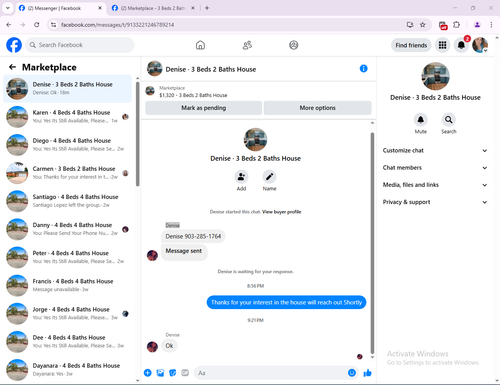The width and height of the screenshot is (500, 385).
Task: Open the View buyer profile link
Action: coord(281,212)
